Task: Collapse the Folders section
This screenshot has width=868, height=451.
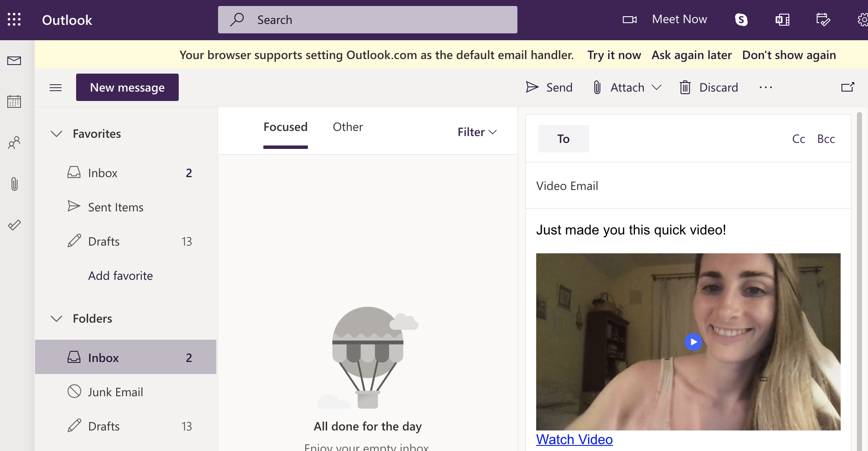Action: pyautogui.click(x=56, y=318)
